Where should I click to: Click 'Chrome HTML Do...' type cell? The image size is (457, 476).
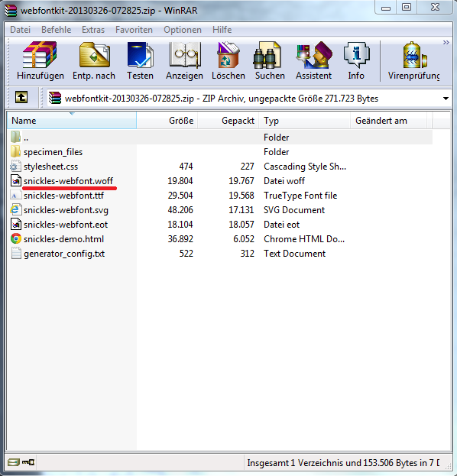click(x=304, y=239)
